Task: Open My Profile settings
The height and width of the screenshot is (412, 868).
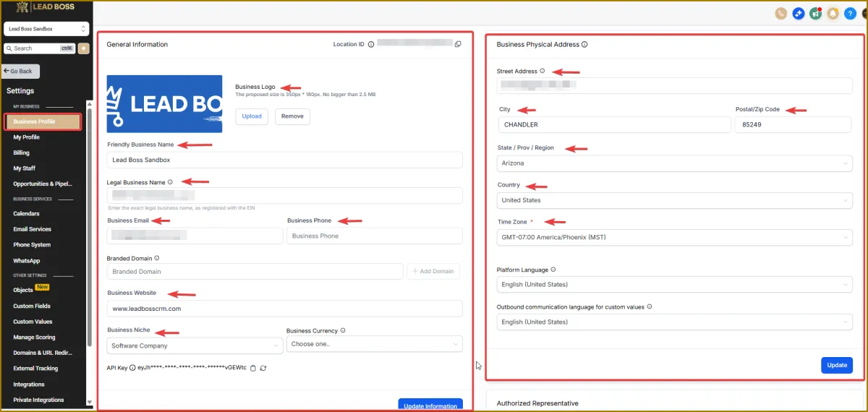Action: tap(26, 137)
